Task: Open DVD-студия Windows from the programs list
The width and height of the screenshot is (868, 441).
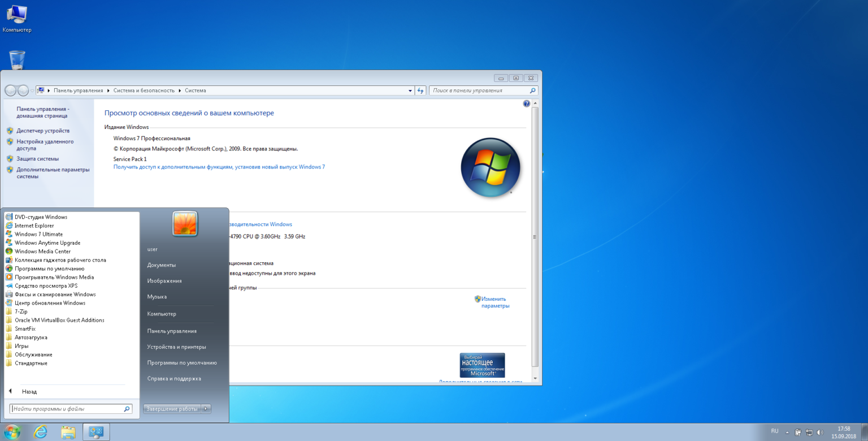Action: coord(41,217)
